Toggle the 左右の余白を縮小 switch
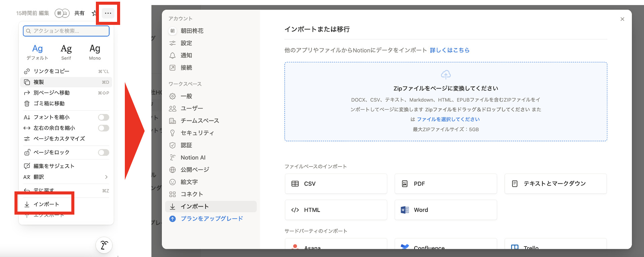Viewport: 644px width, 257px height. (104, 128)
